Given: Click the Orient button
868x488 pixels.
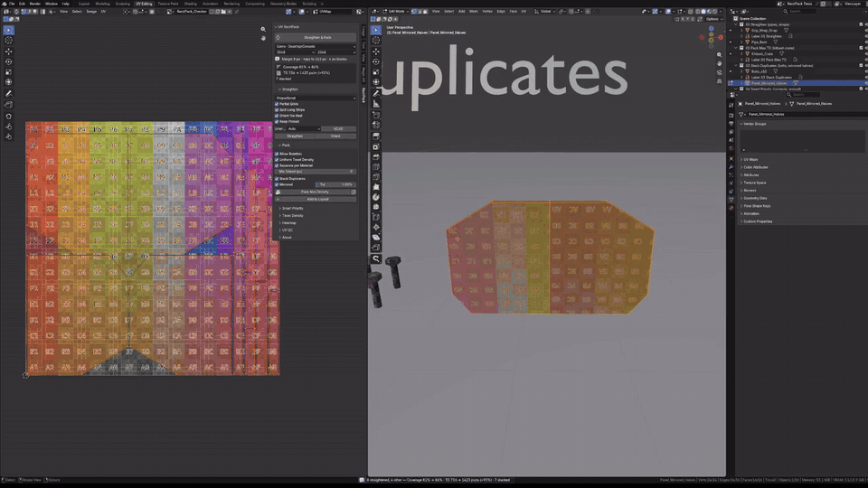Looking at the screenshot, I should pos(335,136).
